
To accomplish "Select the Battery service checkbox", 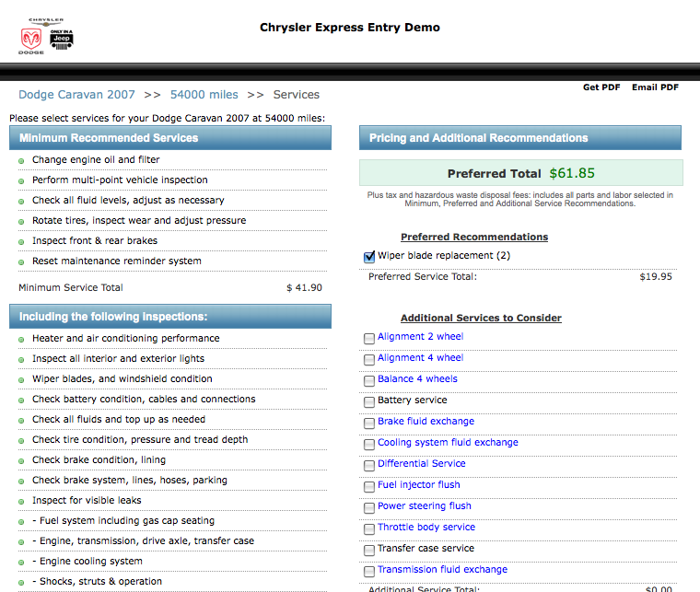I will click(369, 402).
